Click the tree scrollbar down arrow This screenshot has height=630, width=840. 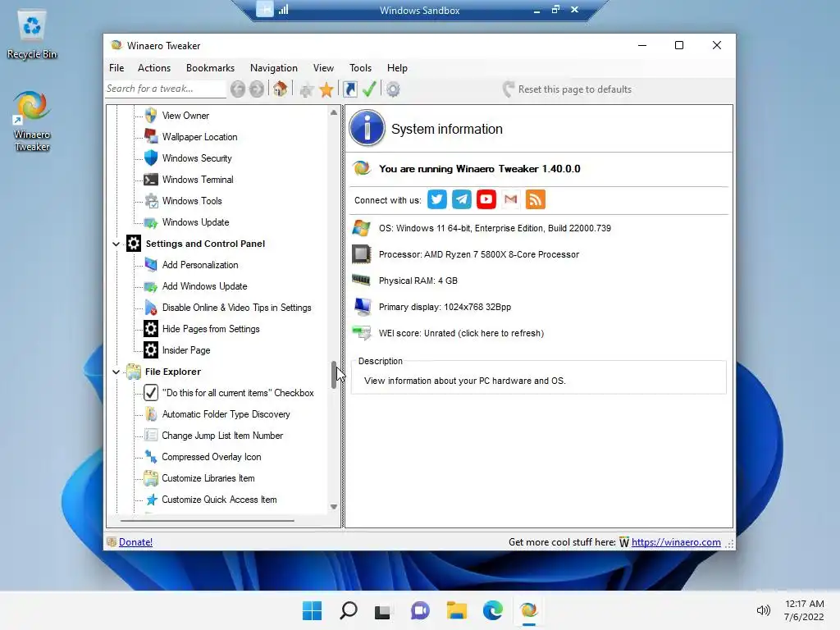[334, 507]
